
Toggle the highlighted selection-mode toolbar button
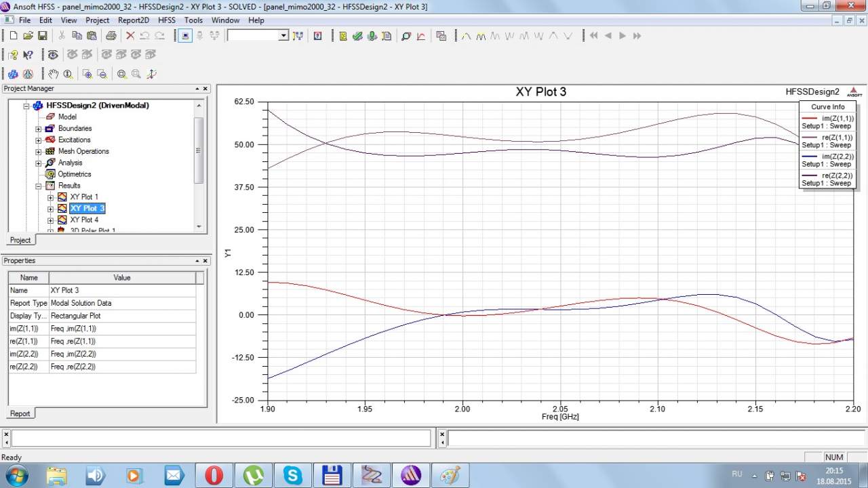point(185,36)
